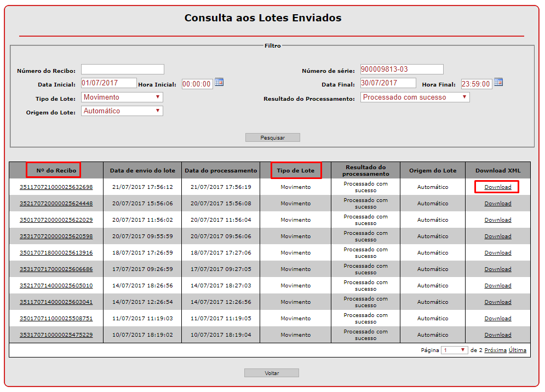This screenshot has height=392, width=545.
Task: Click the Hora Final time field
Action: [x=477, y=84]
